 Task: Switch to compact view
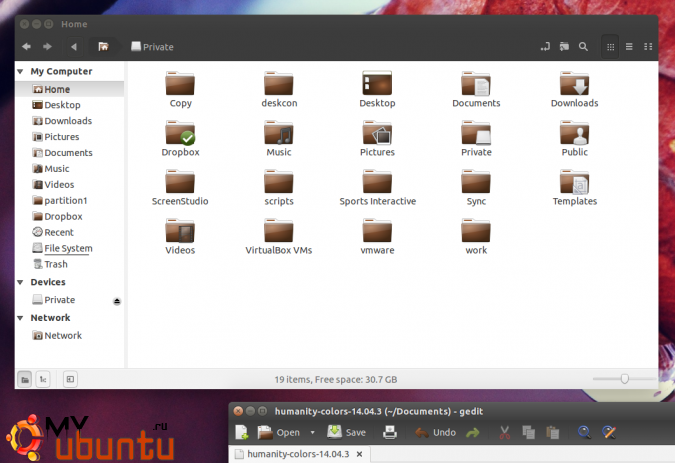pyautogui.click(x=648, y=46)
